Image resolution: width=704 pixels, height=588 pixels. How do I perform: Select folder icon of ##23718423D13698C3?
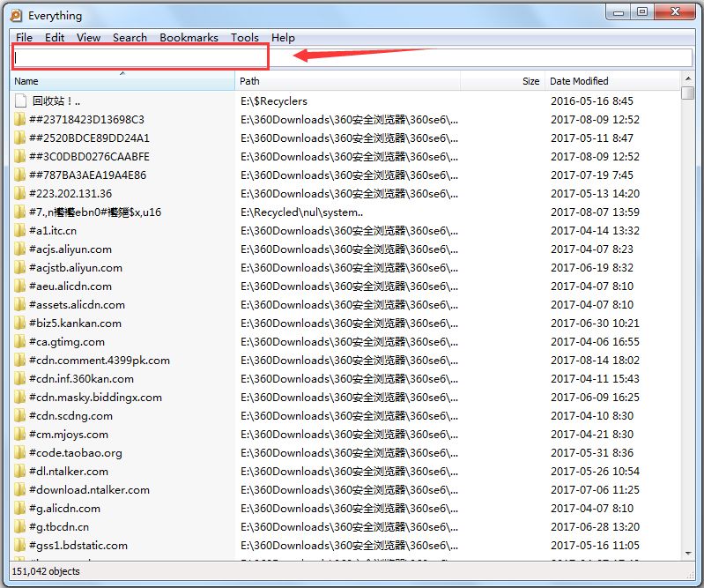click(19, 120)
